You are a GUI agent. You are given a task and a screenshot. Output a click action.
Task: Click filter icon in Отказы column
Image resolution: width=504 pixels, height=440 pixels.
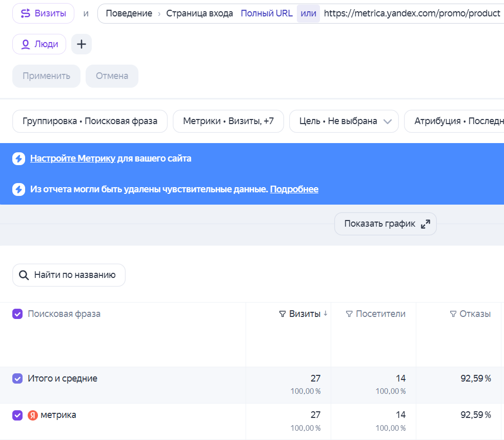click(x=453, y=314)
